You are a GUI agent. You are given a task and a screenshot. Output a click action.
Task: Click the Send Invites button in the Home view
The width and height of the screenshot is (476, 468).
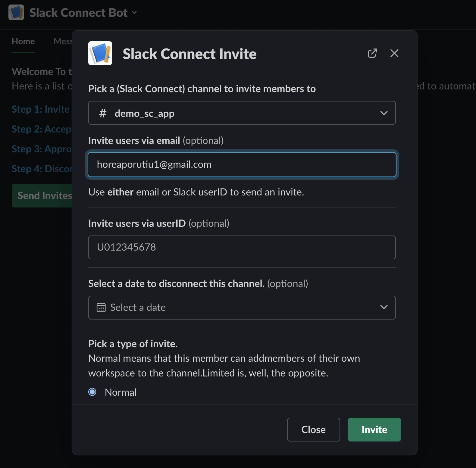tap(42, 195)
